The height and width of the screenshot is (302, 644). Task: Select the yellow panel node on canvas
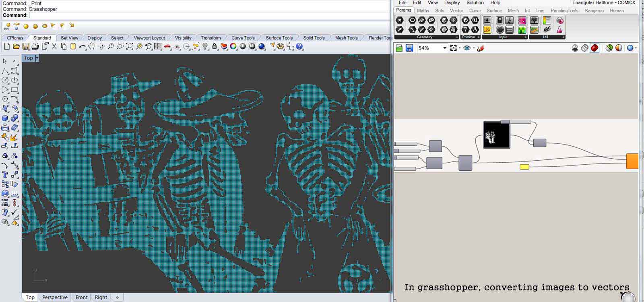(524, 167)
